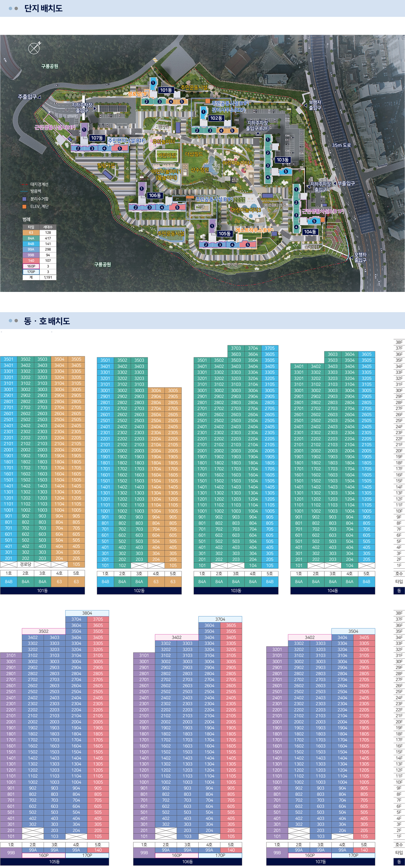Click the 140 type color swatch in legend

(x=31, y=261)
